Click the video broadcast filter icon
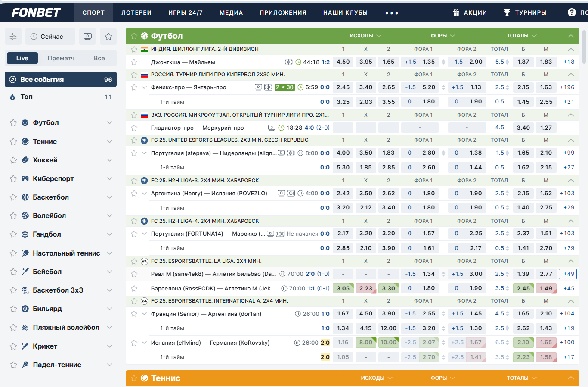Viewport: 588px width, 387px height. click(x=87, y=37)
